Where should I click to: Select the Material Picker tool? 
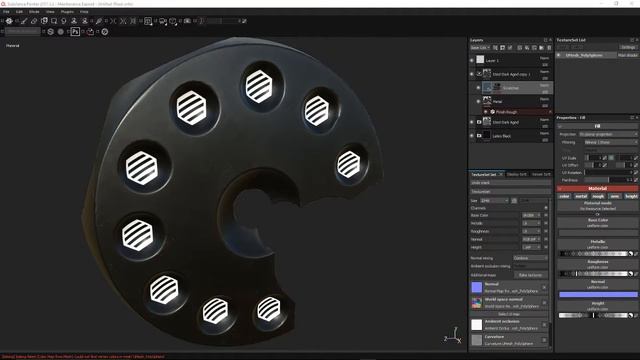[x=98, y=21]
